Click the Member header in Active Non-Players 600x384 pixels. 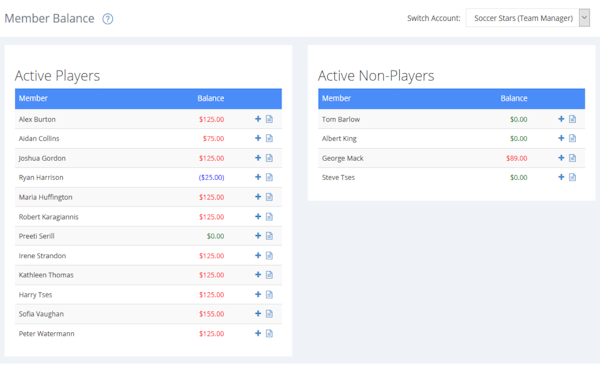[336, 98]
